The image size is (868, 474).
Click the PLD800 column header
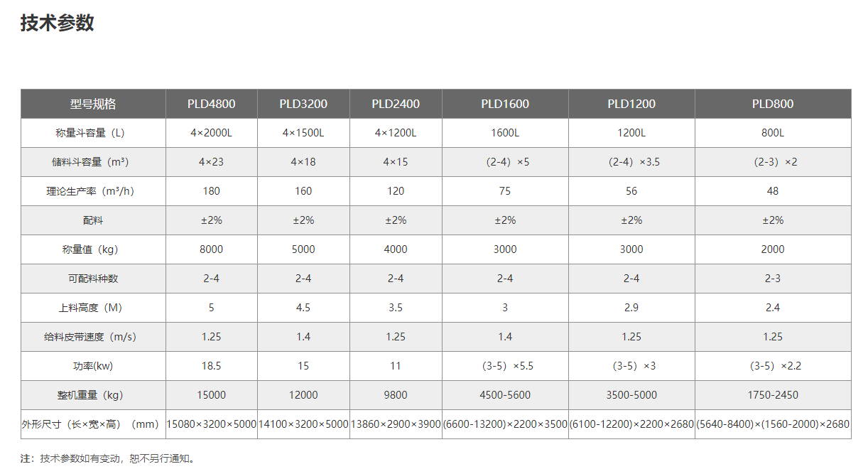(x=773, y=104)
